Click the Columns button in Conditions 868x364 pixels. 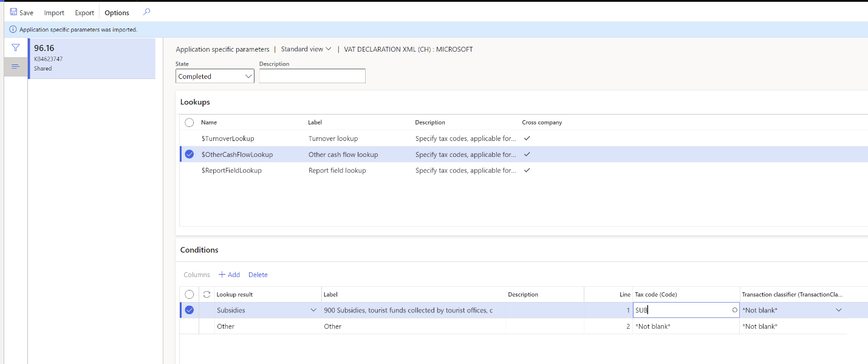197,275
